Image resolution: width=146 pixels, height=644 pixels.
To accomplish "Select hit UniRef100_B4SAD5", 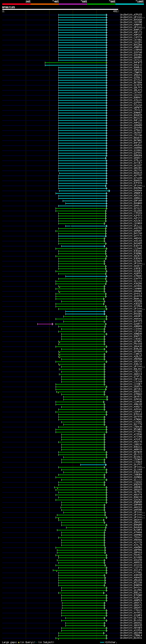I will pyautogui.click(x=131, y=244).
